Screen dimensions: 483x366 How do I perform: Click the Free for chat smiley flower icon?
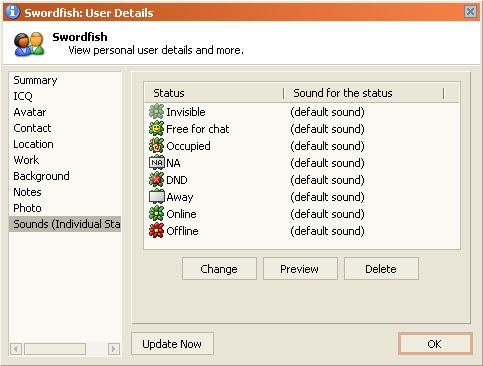[156, 129]
